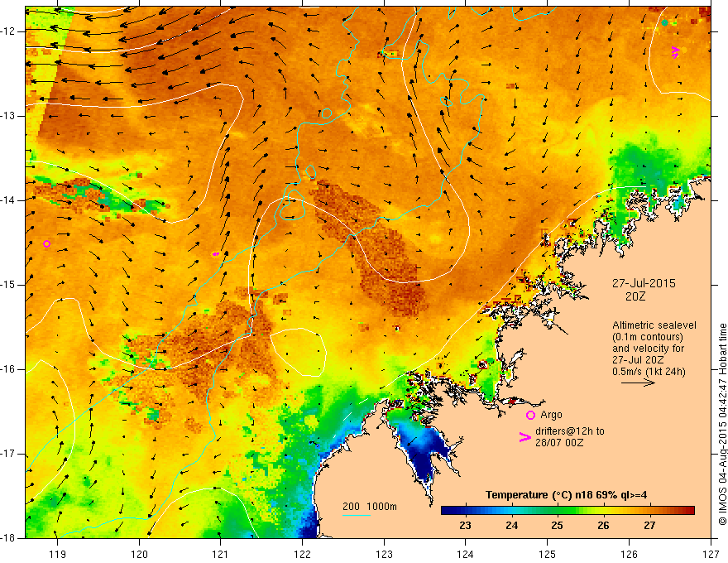Click colour bar tick label 26
This screenshot has height=563, width=728.
point(603,526)
